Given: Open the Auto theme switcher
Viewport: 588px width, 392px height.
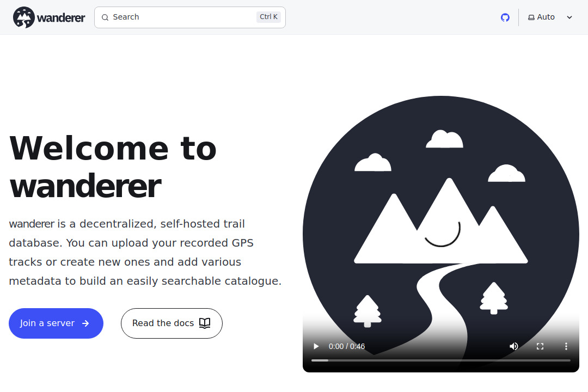Looking at the screenshot, I should (546, 17).
